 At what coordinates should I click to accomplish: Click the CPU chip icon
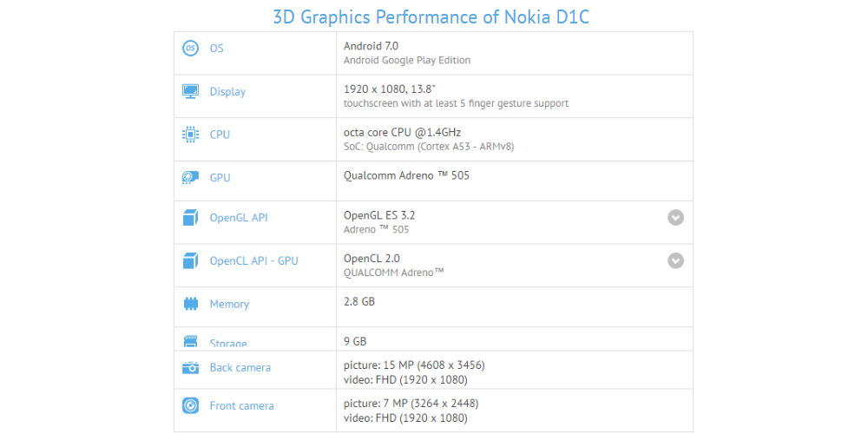coord(190,135)
